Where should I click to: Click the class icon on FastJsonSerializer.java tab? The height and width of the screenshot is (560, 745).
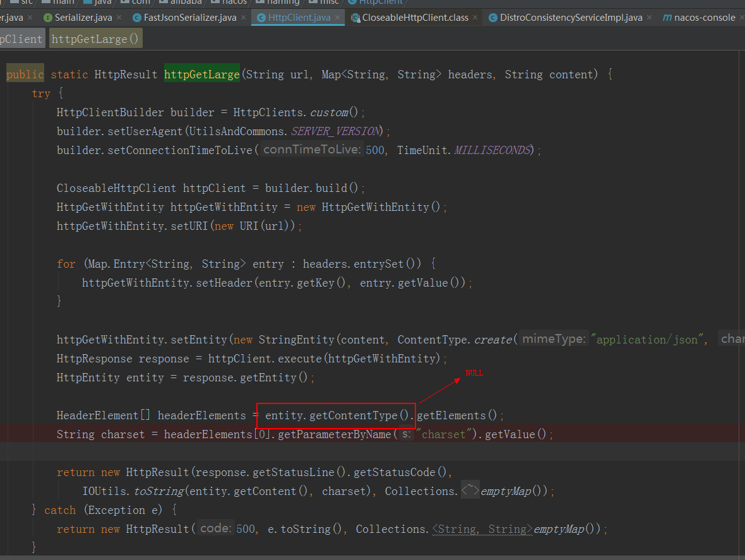pyautogui.click(x=137, y=18)
